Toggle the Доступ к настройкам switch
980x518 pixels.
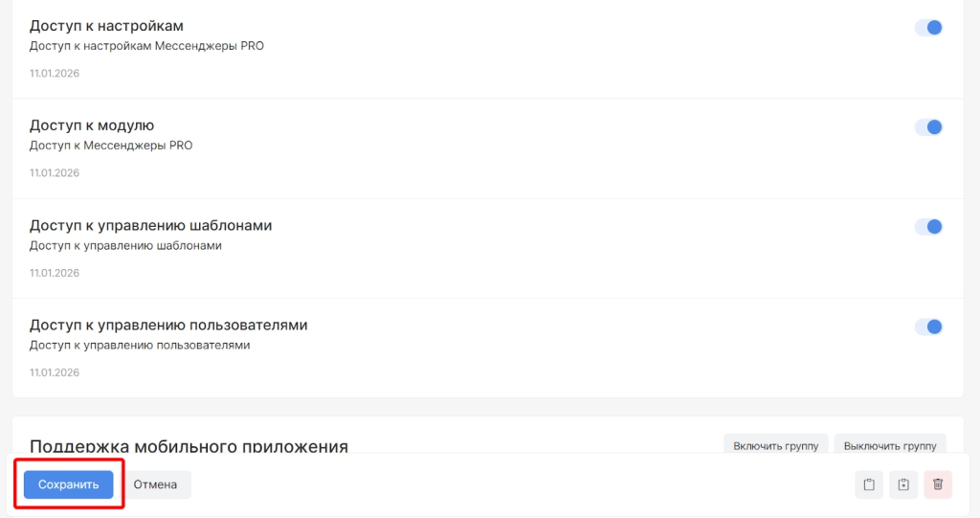click(x=928, y=28)
